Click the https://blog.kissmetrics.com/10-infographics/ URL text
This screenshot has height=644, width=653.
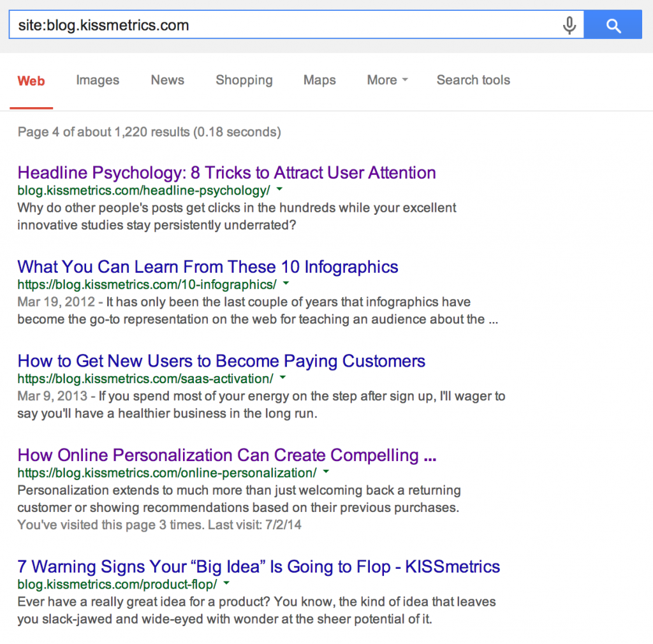coord(147,285)
